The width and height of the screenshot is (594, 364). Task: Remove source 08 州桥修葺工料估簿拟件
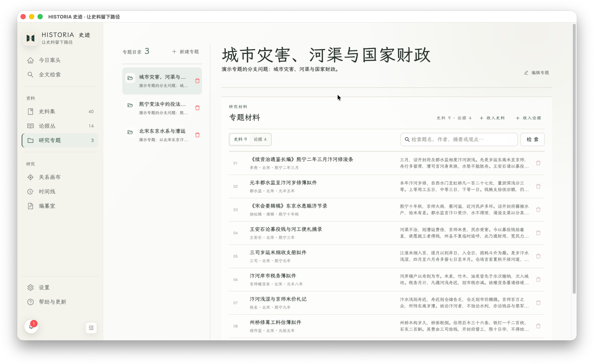click(x=538, y=326)
